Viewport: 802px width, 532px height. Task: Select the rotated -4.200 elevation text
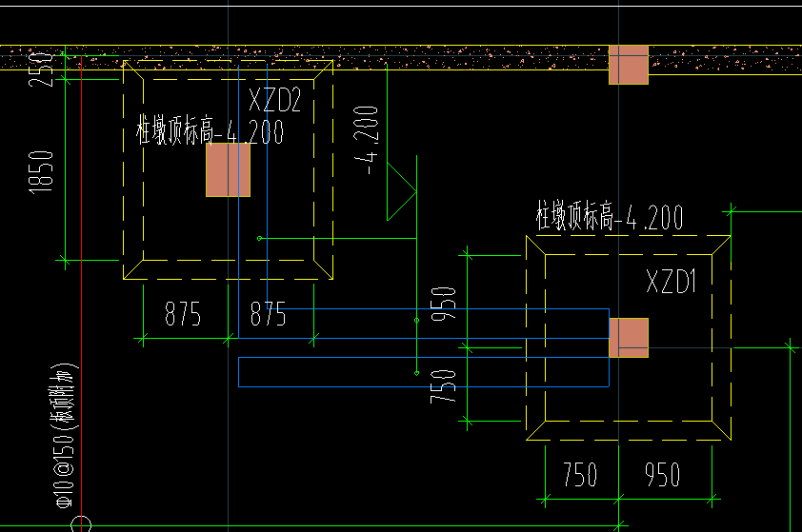click(366, 141)
